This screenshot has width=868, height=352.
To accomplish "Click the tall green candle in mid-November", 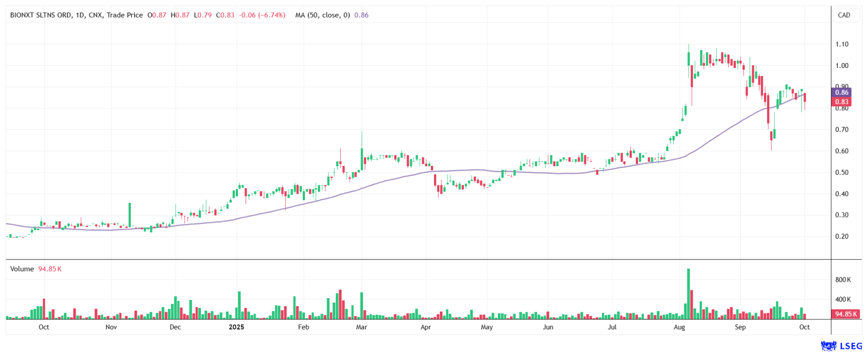I will click(129, 215).
